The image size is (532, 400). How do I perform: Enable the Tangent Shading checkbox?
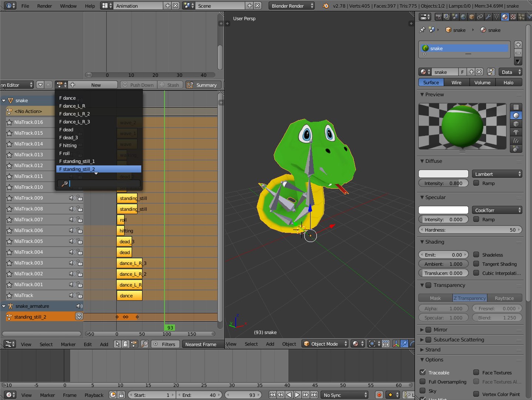476,264
